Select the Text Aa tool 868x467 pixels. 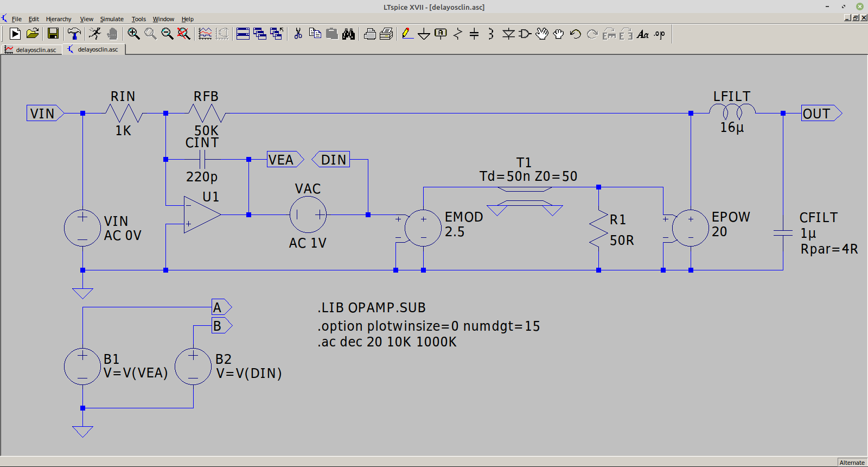tap(643, 34)
